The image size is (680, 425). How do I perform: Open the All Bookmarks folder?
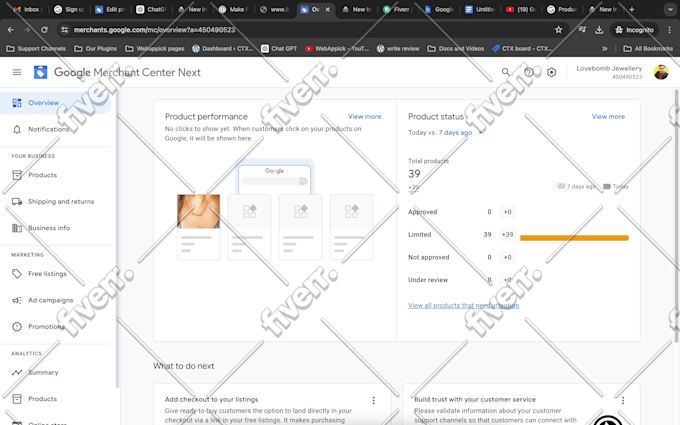click(x=648, y=49)
